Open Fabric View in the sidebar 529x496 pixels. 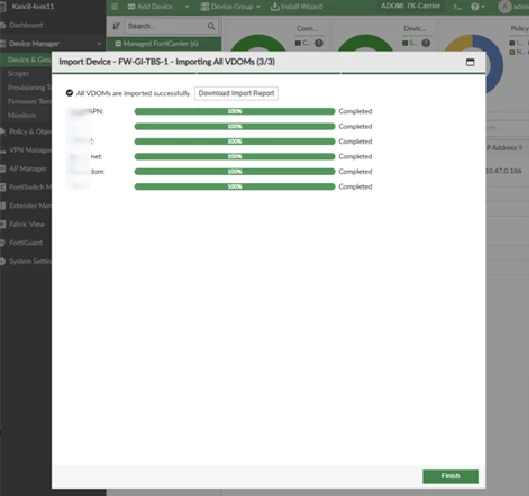[27, 224]
